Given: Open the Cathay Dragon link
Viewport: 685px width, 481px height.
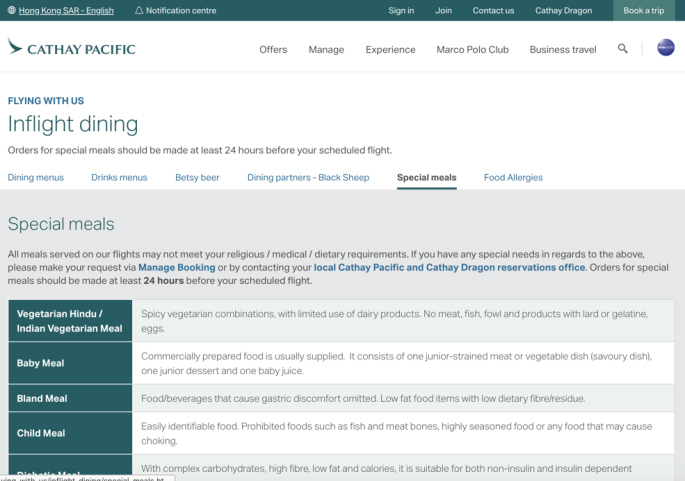Looking at the screenshot, I should [563, 11].
